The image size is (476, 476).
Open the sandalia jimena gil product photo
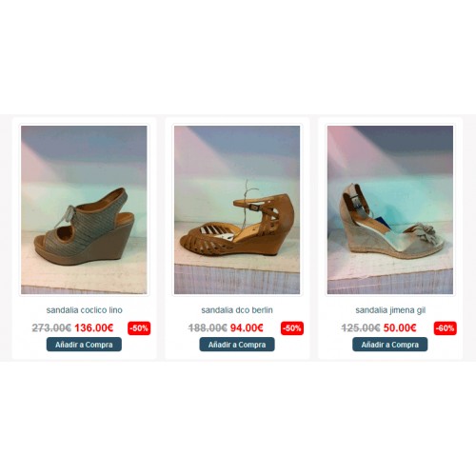(390, 209)
